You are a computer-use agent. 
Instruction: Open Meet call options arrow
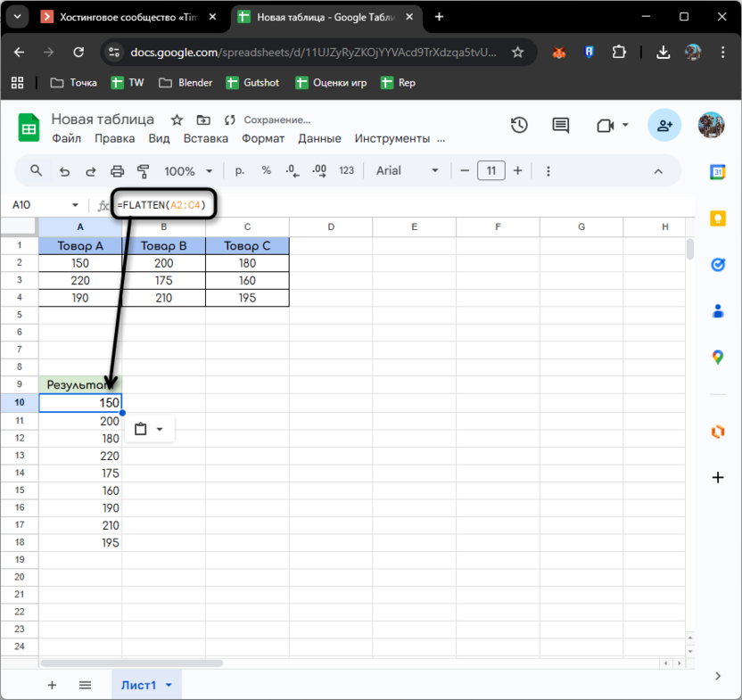625,126
